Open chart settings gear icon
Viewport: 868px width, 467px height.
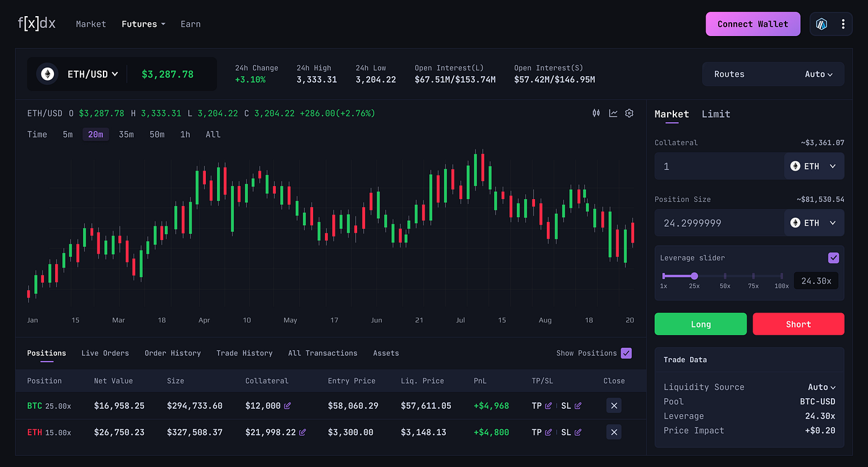[x=629, y=113]
